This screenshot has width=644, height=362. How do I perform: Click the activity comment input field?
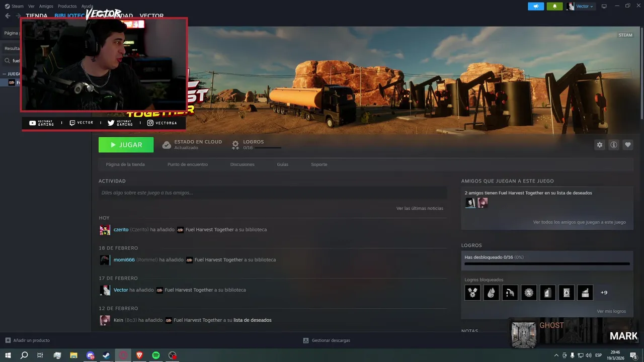click(273, 193)
